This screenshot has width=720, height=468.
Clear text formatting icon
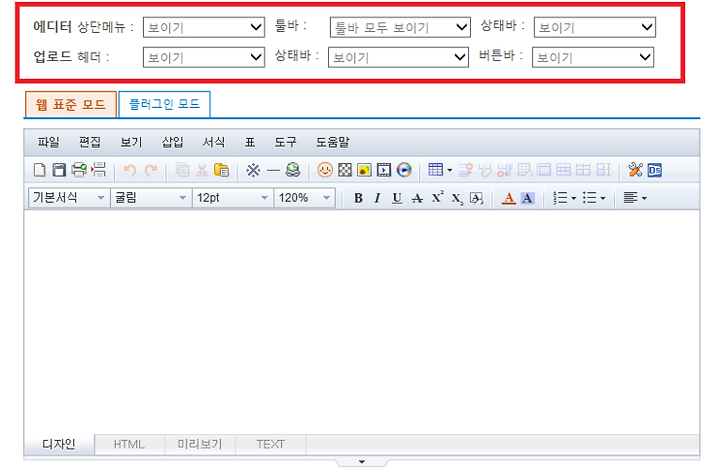click(477, 198)
